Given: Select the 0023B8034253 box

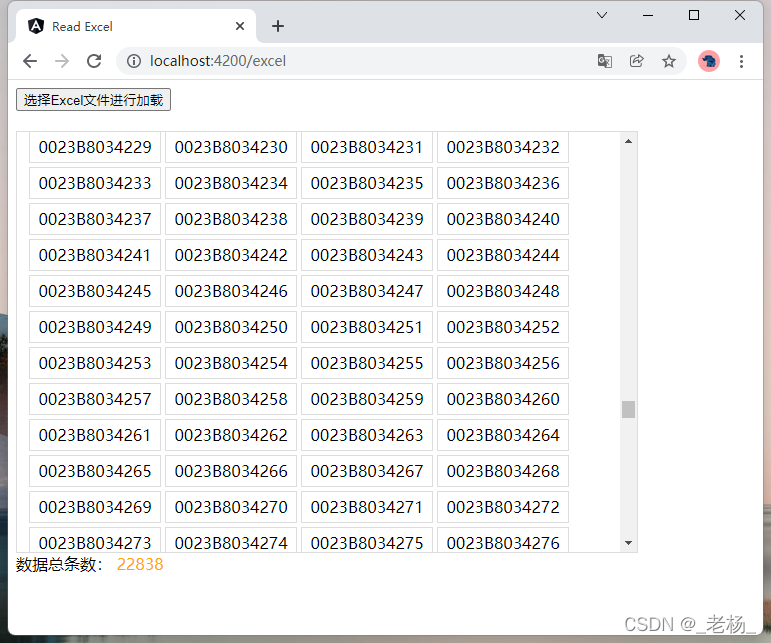Looking at the screenshot, I should (x=95, y=363).
